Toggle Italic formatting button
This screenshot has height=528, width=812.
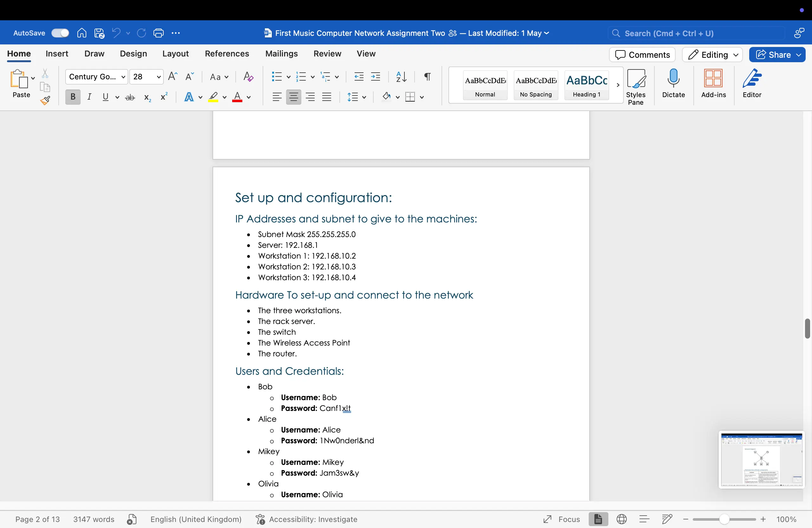point(89,97)
